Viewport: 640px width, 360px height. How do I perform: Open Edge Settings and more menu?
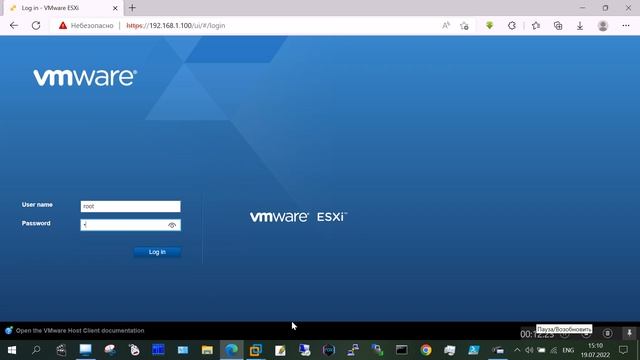[x=626, y=26]
